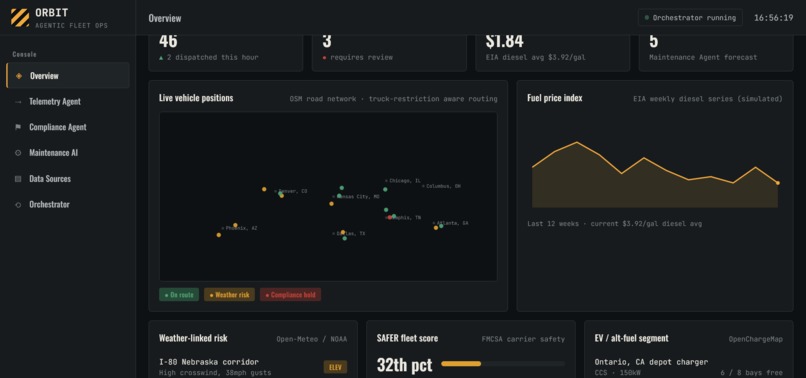Select the orange dot southwest of Phoenix label
This screenshot has height=378, width=806.
pyautogui.click(x=218, y=235)
